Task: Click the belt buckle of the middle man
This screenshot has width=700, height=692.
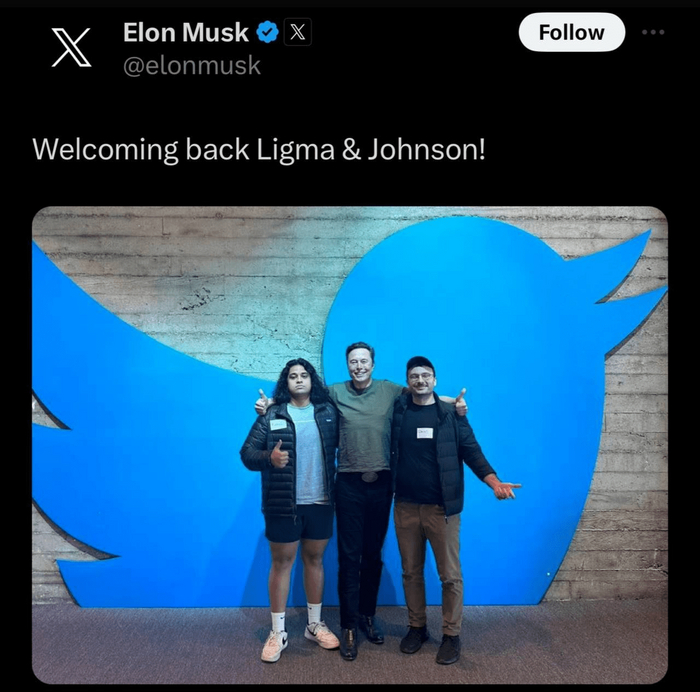Action: coord(369,477)
